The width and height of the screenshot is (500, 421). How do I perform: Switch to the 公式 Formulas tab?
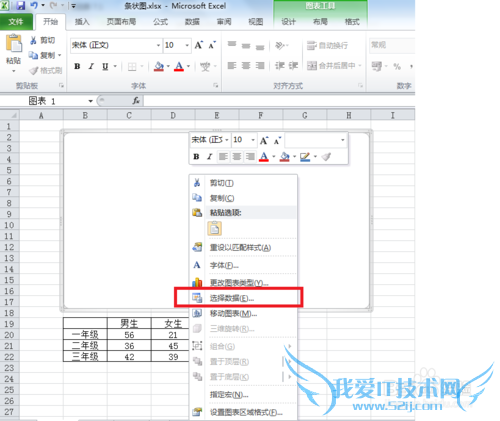click(160, 22)
